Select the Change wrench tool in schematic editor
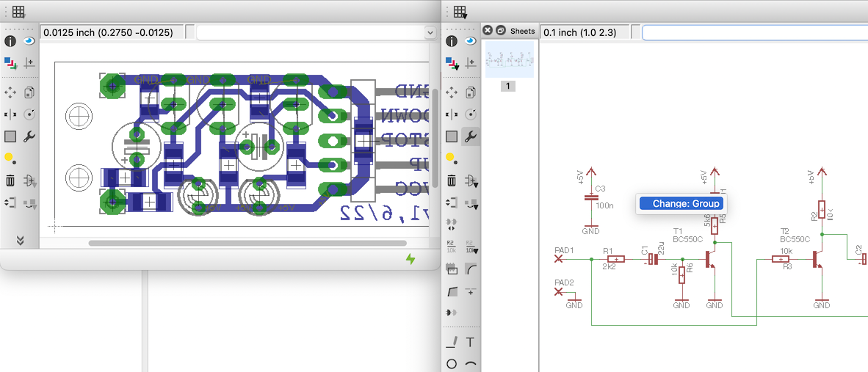The height and width of the screenshot is (372, 868). pyautogui.click(x=470, y=136)
